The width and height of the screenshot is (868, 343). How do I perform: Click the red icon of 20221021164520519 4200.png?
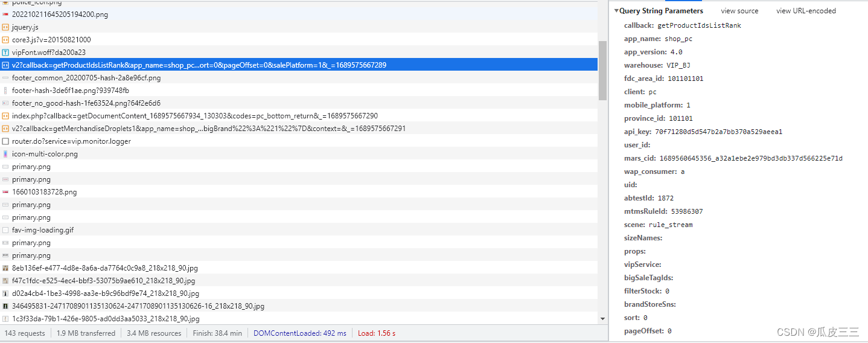5,14
